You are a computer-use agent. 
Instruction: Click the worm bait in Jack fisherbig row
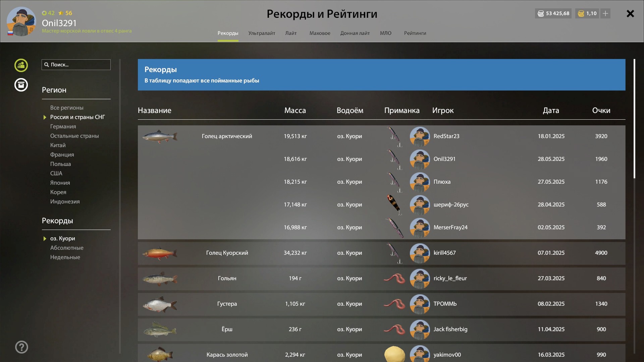tap(394, 329)
